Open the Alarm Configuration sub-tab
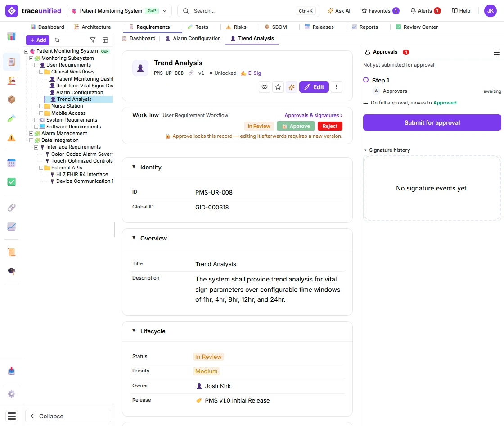 [x=193, y=39]
